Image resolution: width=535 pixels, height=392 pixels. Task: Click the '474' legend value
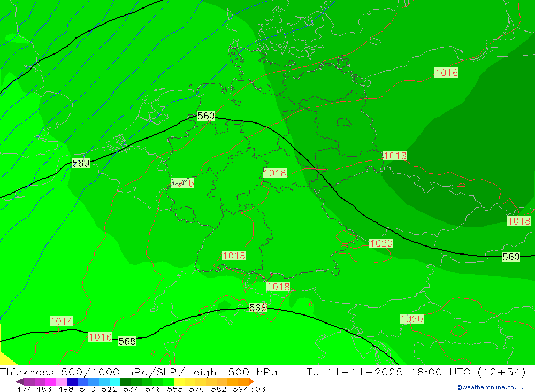point(24,389)
